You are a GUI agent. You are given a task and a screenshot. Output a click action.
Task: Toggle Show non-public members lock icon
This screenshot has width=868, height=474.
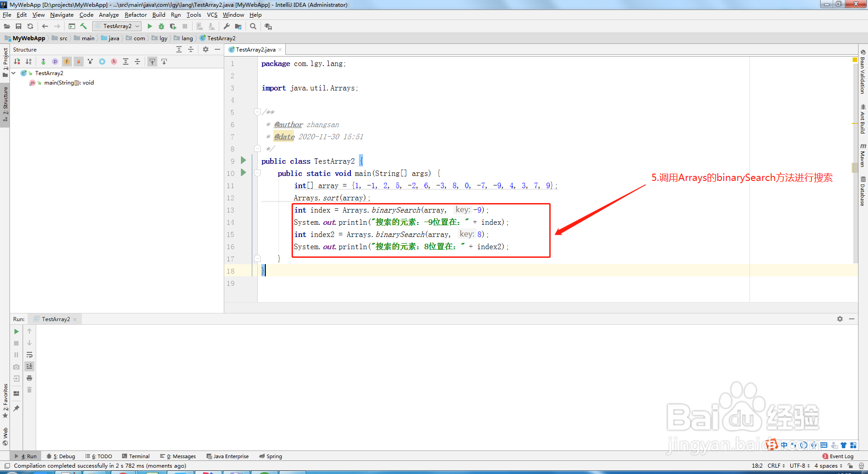[79, 62]
